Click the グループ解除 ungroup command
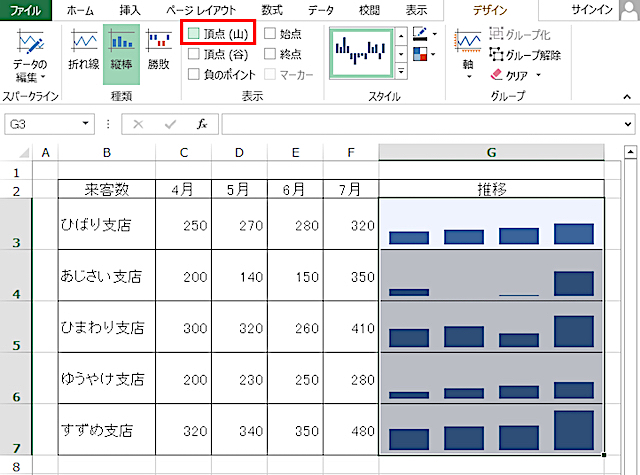The image size is (640, 475). [x=525, y=55]
